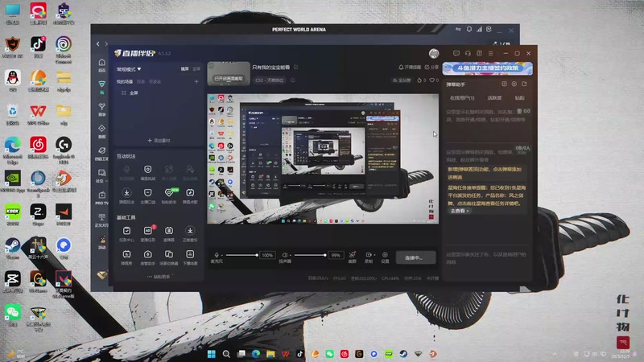Open dropdown arrow next to microphone icon
Screen dimensions: 644x362
pos(222,255)
